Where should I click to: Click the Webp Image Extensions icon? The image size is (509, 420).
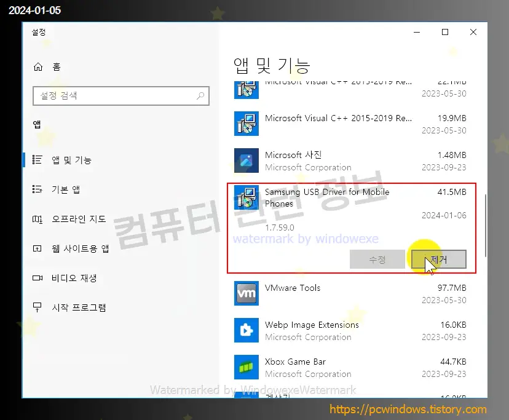click(x=247, y=330)
